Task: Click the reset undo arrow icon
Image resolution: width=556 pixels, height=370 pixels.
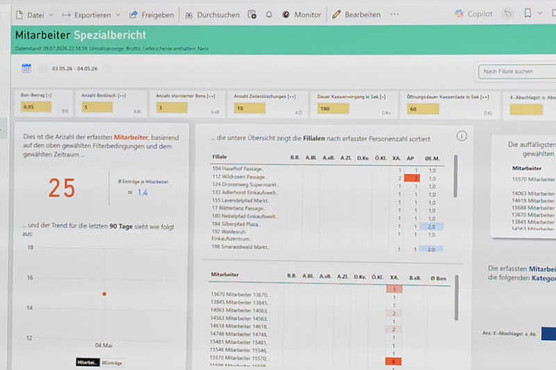Action: tap(508, 14)
